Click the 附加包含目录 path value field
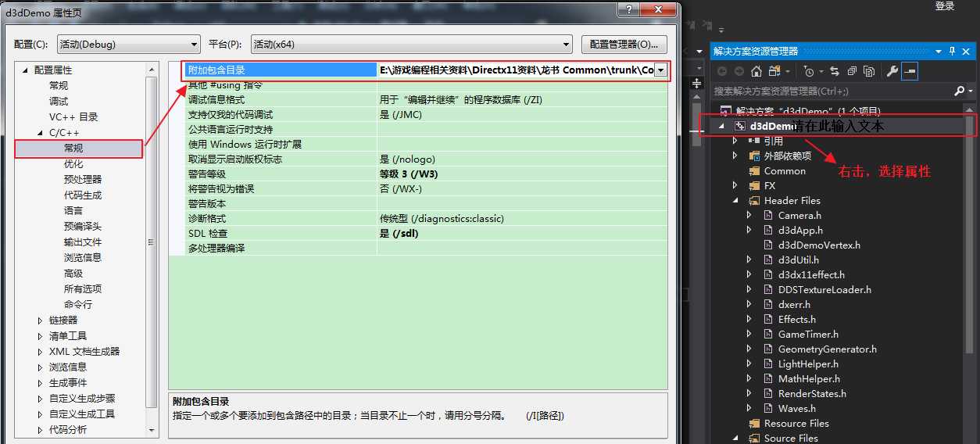Screen dimensions: 980x444 point(516,70)
